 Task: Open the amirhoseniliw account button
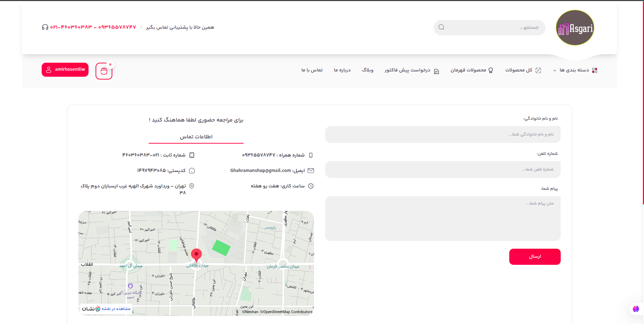[x=65, y=70]
